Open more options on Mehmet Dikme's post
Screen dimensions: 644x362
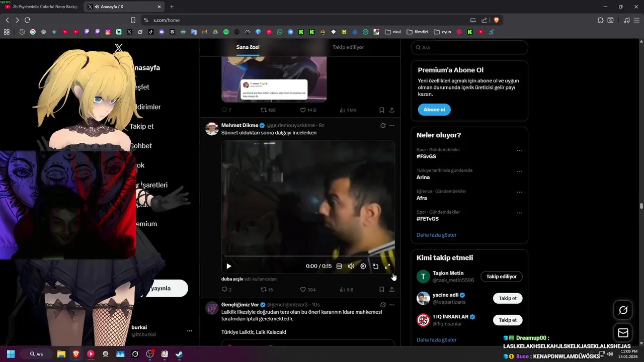click(x=392, y=125)
